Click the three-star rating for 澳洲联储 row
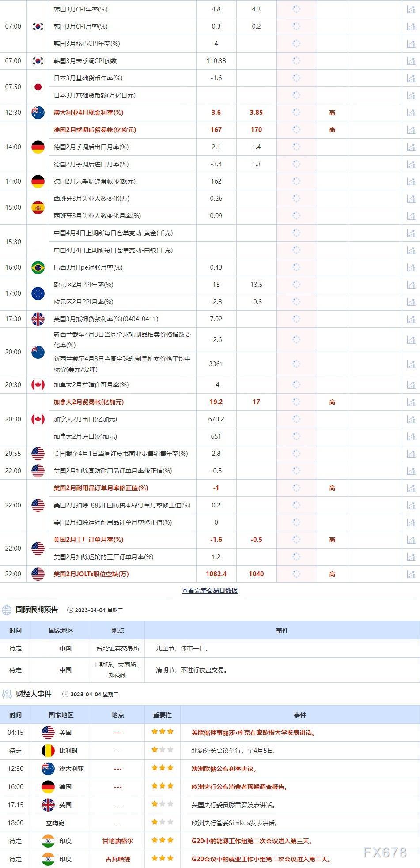420x868 pixels. click(163, 768)
